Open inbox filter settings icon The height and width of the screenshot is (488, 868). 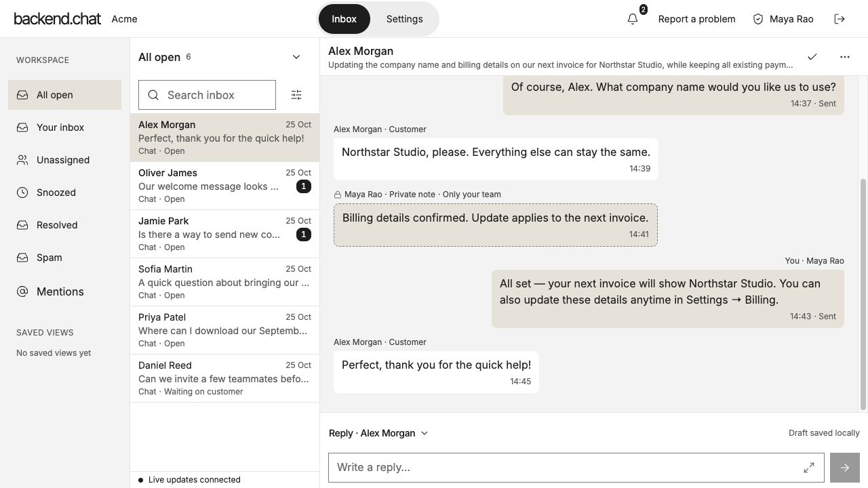pyautogui.click(x=296, y=95)
